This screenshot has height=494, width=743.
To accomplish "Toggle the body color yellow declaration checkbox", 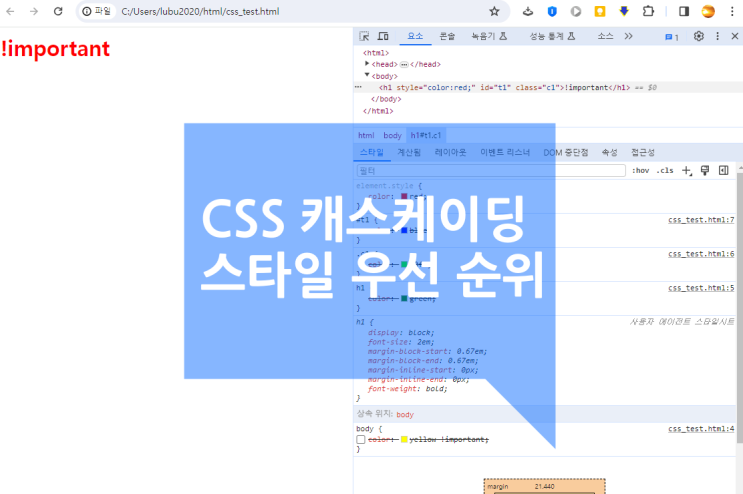I will click(361, 440).
